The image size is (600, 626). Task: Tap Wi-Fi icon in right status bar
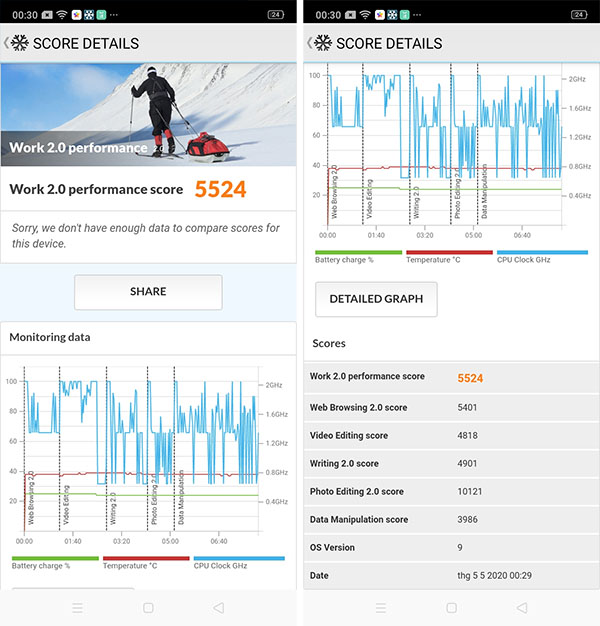click(365, 15)
